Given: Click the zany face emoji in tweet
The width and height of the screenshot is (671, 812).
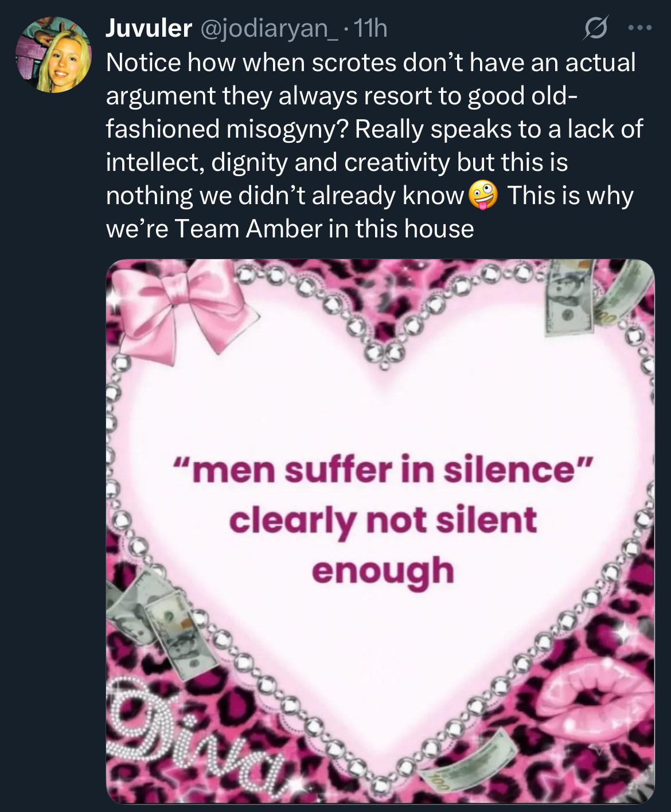Looking at the screenshot, I should click(483, 196).
